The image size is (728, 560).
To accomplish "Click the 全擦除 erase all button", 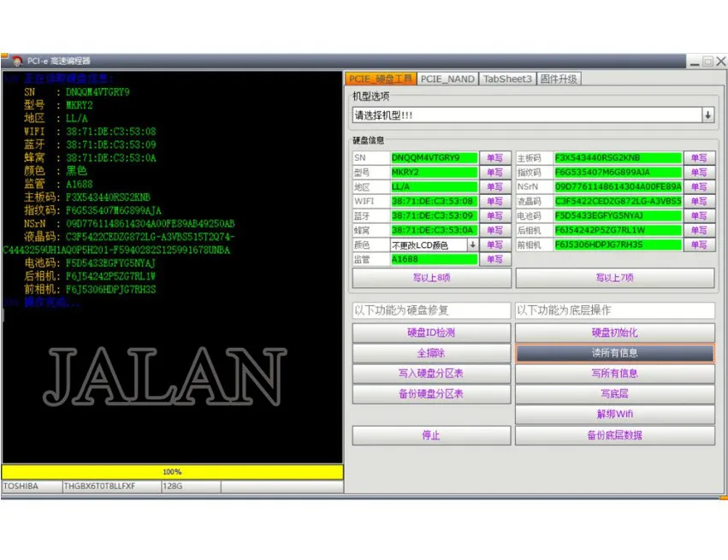I will coord(431,353).
